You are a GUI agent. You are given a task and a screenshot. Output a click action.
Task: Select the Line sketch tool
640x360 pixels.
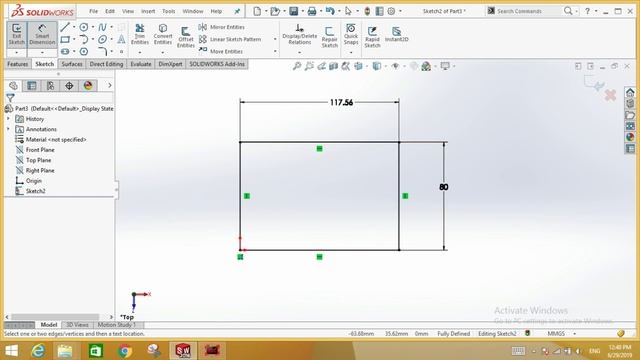pos(65,27)
